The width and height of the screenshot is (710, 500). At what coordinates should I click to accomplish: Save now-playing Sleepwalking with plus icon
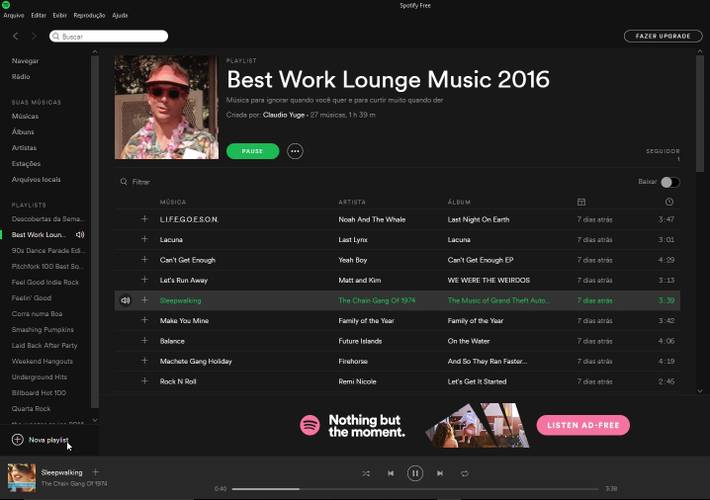click(x=96, y=472)
